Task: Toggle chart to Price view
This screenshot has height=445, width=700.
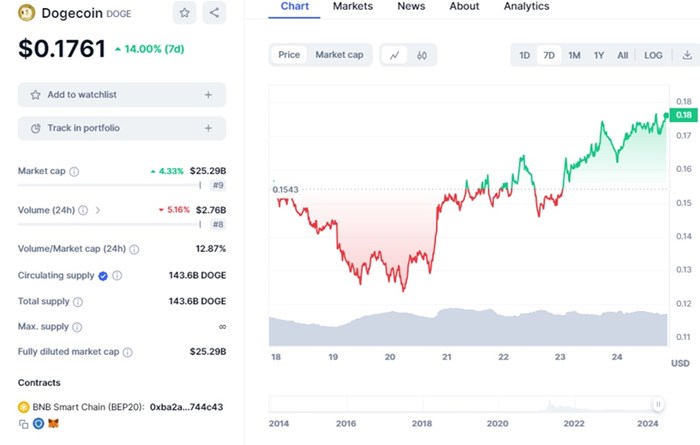Action: [289, 55]
